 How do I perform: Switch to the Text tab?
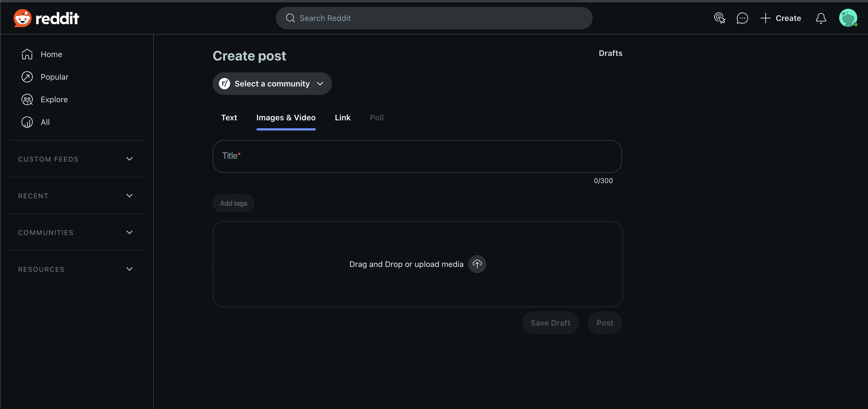(229, 118)
